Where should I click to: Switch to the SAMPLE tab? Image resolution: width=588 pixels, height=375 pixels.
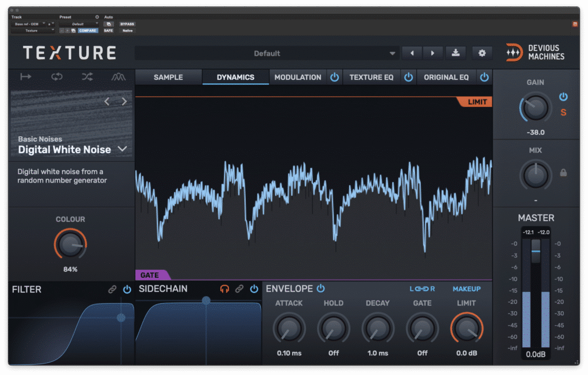point(168,78)
